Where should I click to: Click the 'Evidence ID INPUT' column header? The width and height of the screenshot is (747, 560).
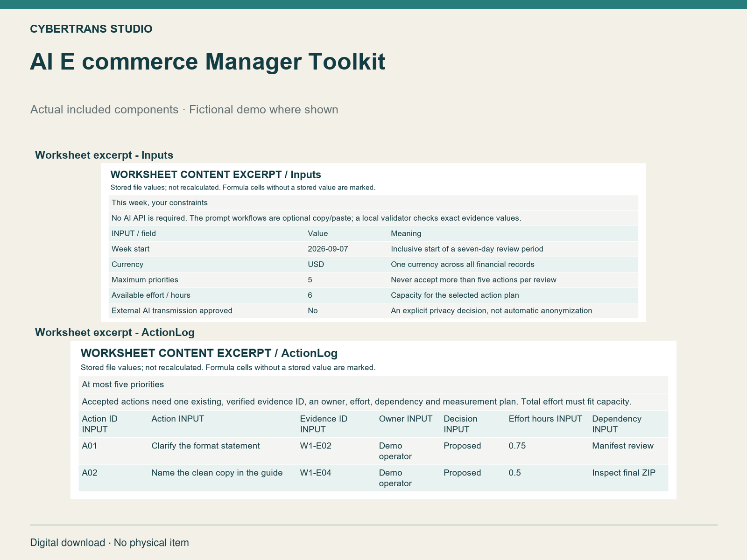(x=324, y=424)
